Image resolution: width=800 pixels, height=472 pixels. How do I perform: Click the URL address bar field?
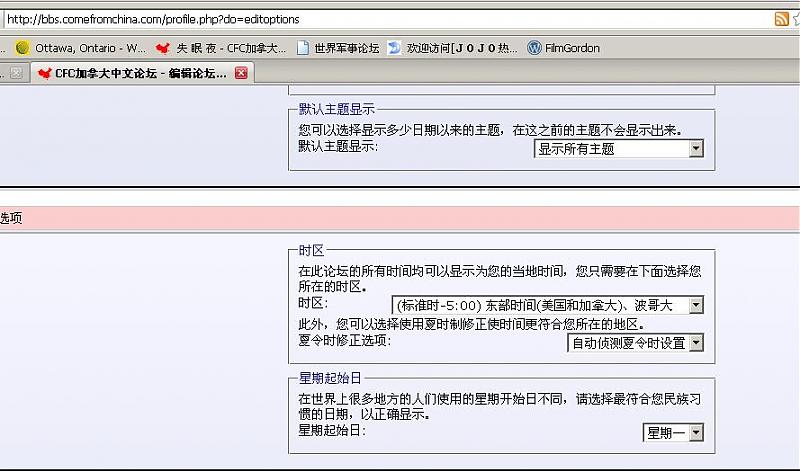pos(380,19)
